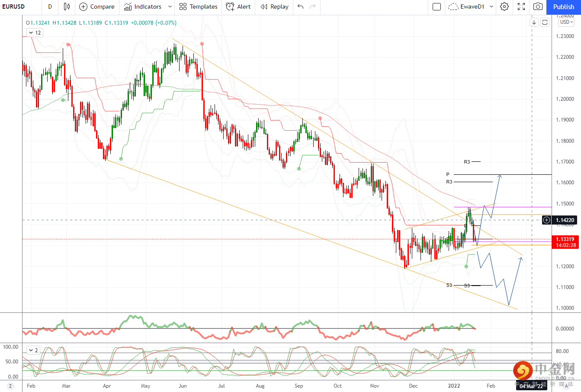Click the 1.17000 price axis label

click(565, 162)
